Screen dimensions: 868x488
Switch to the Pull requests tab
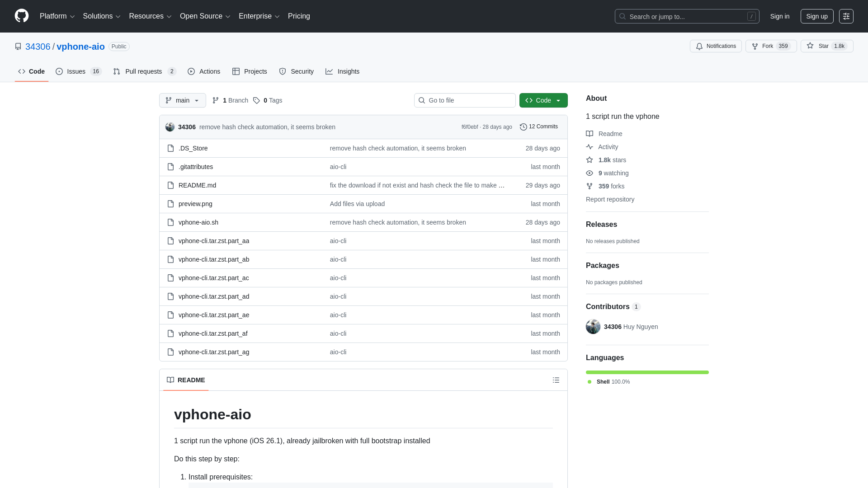144,71
